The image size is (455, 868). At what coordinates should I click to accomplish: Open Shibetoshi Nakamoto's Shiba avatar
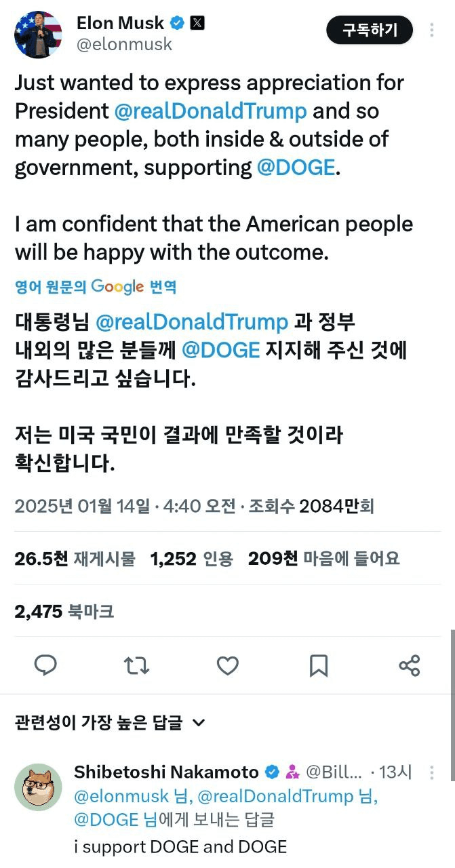[x=38, y=787]
